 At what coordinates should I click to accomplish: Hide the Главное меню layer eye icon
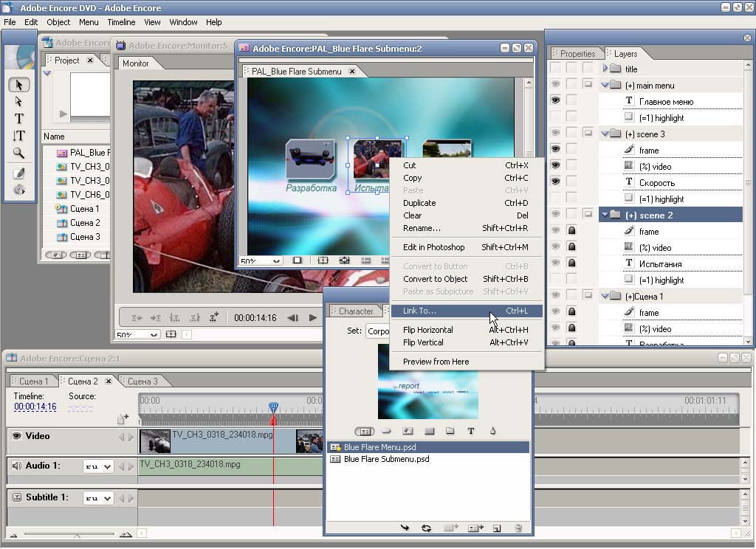tap(555, 101)
